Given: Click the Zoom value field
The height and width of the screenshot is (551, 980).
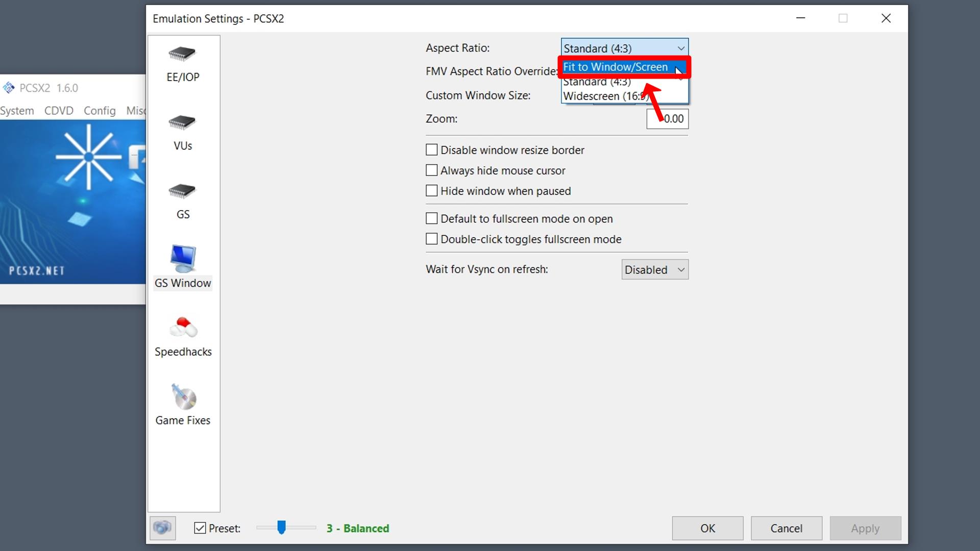Looking at the screenshot, I should tap(667, 119).
